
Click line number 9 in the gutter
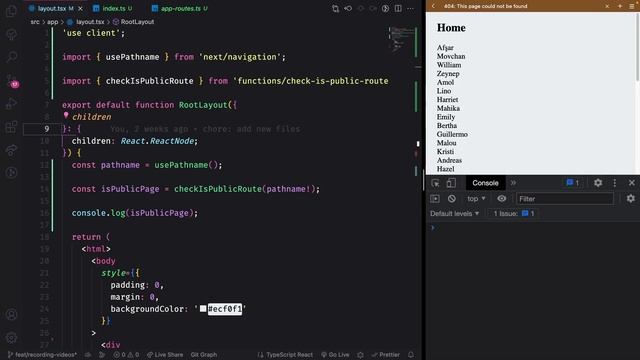[47, 129]
